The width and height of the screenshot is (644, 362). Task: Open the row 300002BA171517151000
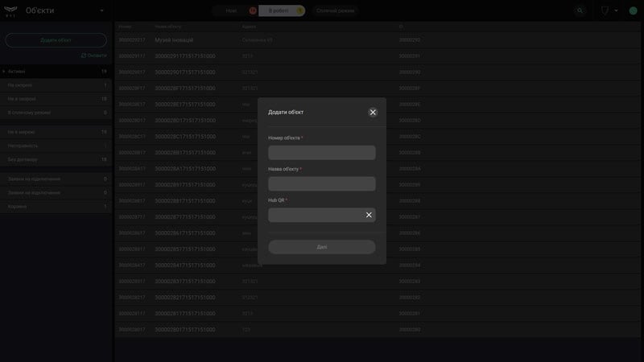pyautogui.click(x=378, y=169)
